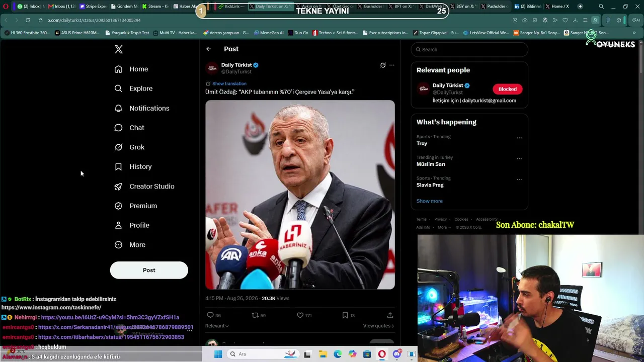This screenshot has width=644, height=362.
Task: Open the Chat section
Action: click(x=129, y=128)
